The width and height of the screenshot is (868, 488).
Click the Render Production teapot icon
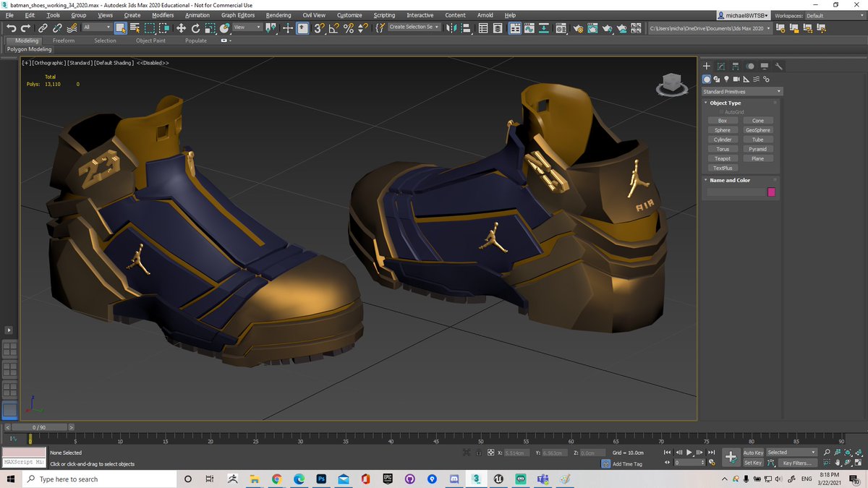(608, 27)
